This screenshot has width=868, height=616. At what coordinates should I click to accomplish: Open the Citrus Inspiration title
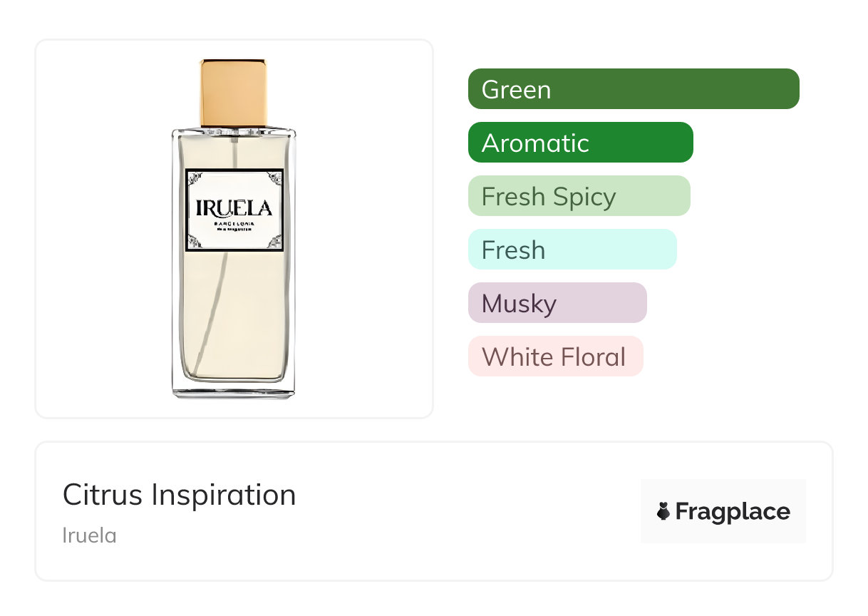[179, 495]
